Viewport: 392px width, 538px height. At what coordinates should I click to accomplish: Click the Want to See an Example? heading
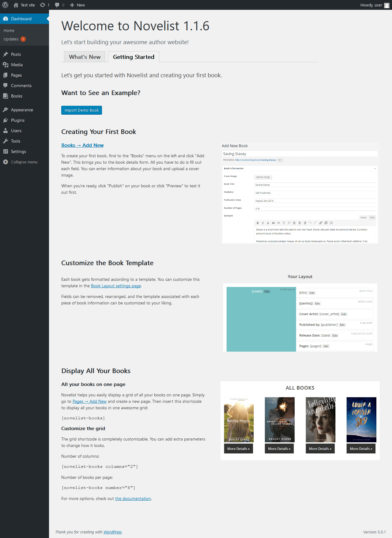click(x=101, y=93)
